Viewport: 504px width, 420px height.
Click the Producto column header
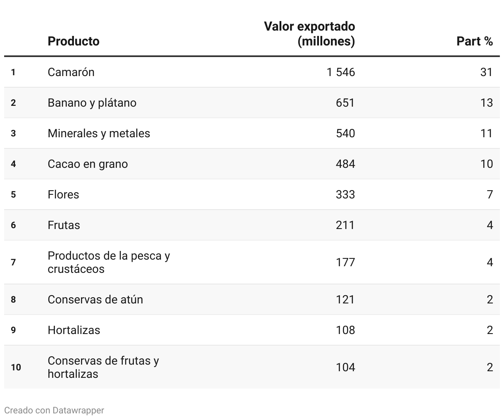point(74,41)
